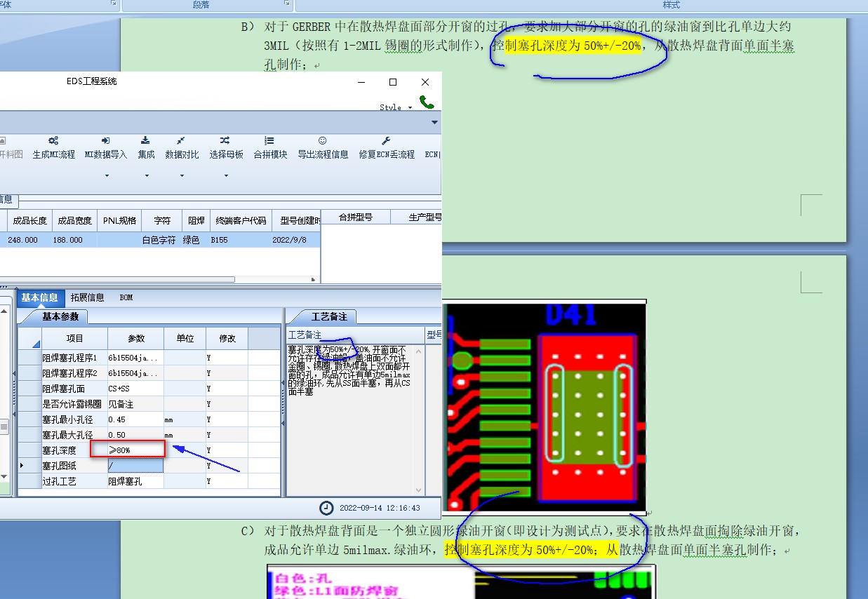Screen dimensions: 868x599
Task: Click the MI数据导入 import icon
Action: [106, 140]
